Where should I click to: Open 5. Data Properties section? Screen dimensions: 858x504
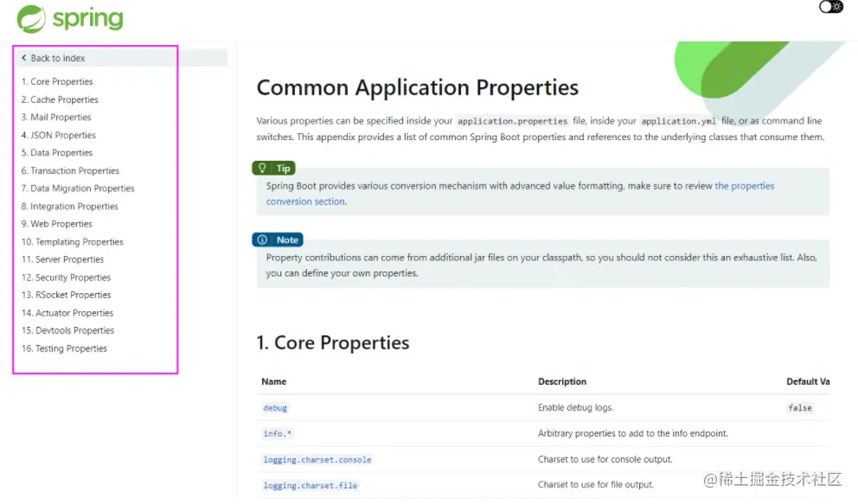click(57, 152)
